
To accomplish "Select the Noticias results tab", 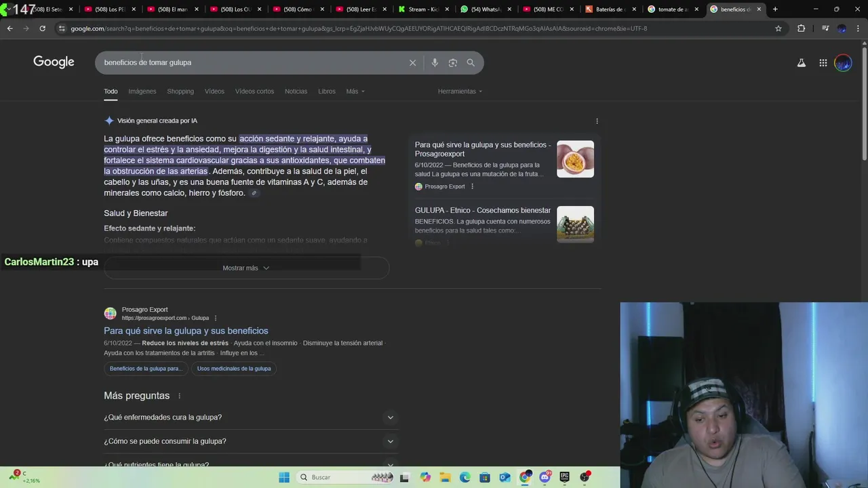I will (296, 91).
